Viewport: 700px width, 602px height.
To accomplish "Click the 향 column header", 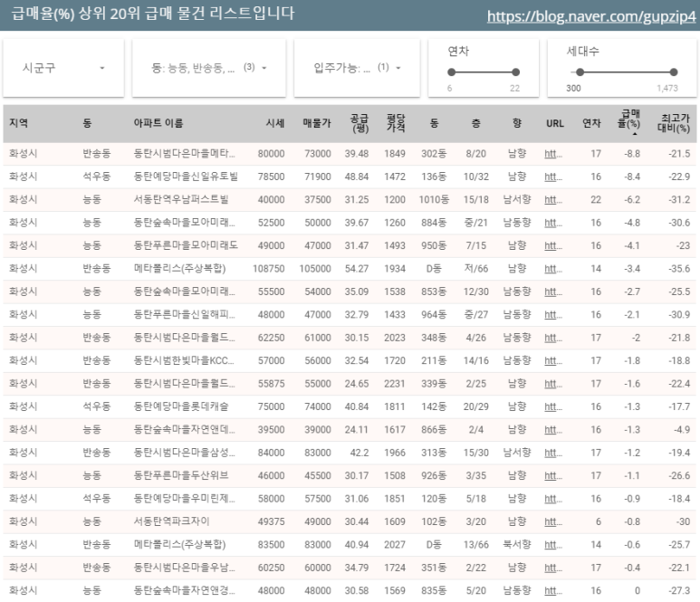I will click(516, 123).
